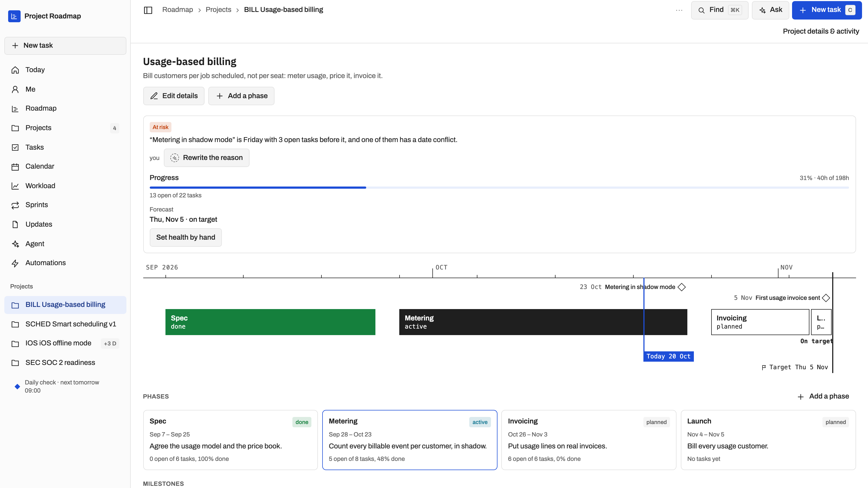Select BILL Usage-based billing in sidebar
This screenshot has width=868, height=488.
click(65, 305)
